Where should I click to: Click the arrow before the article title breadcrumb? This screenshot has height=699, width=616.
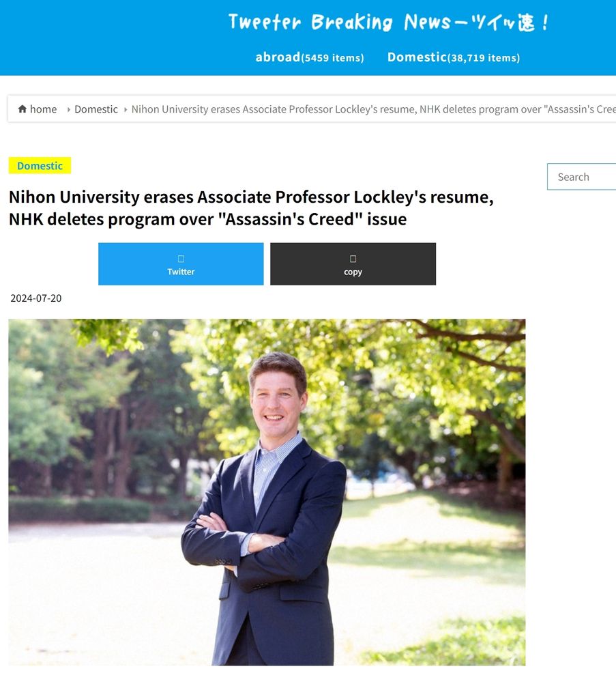click(x=126, y=109)
